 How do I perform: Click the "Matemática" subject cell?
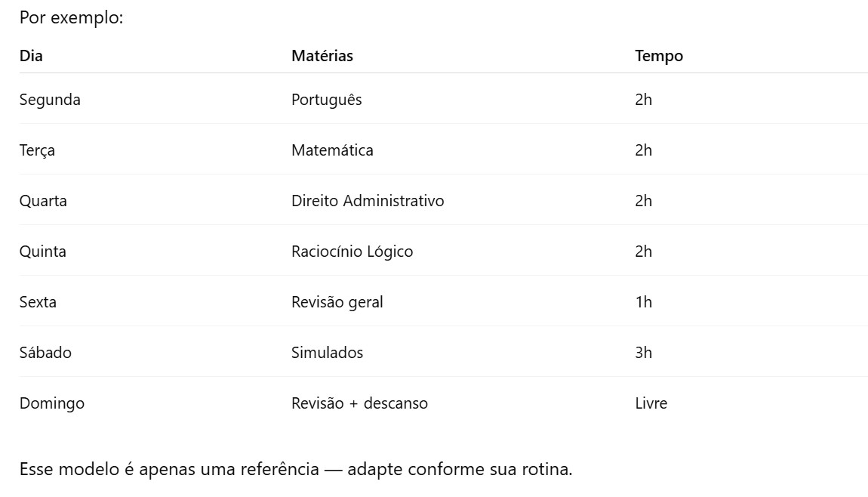click(x=332, y=150)
